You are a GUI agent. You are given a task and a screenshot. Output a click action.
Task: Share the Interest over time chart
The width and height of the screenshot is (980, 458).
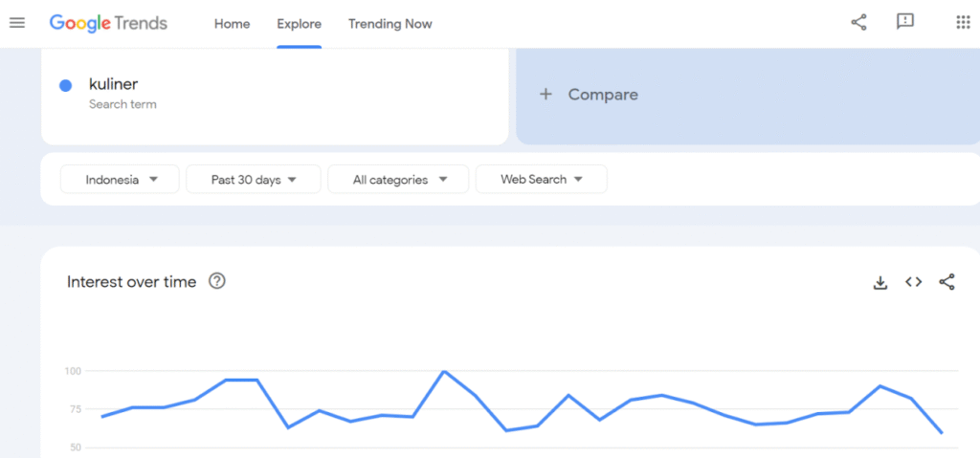[947, 282]
